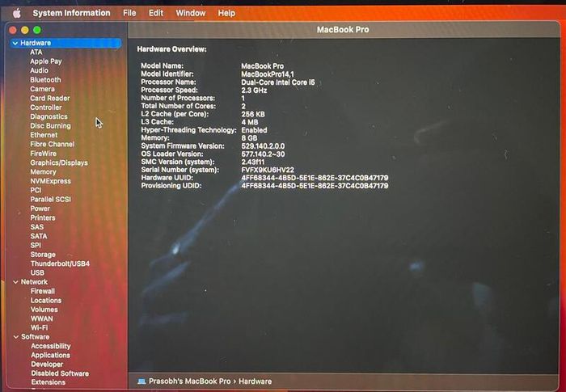566x392 pixels.
Task: Select Power in the sidebar
Action: 40,209
